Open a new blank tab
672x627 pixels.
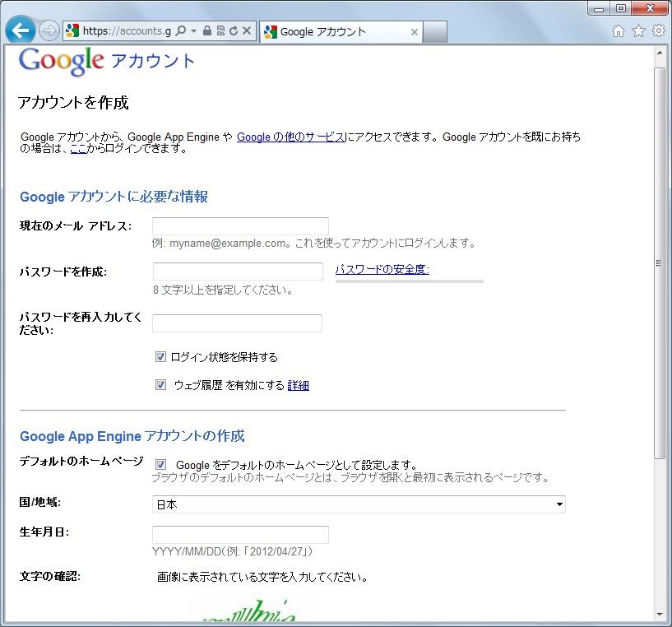tap(435, 32)
